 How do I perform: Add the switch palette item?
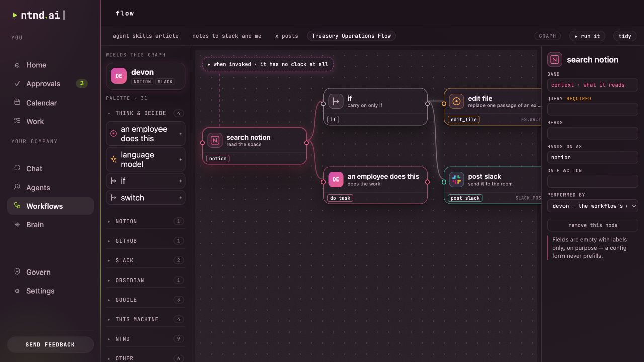145,198
